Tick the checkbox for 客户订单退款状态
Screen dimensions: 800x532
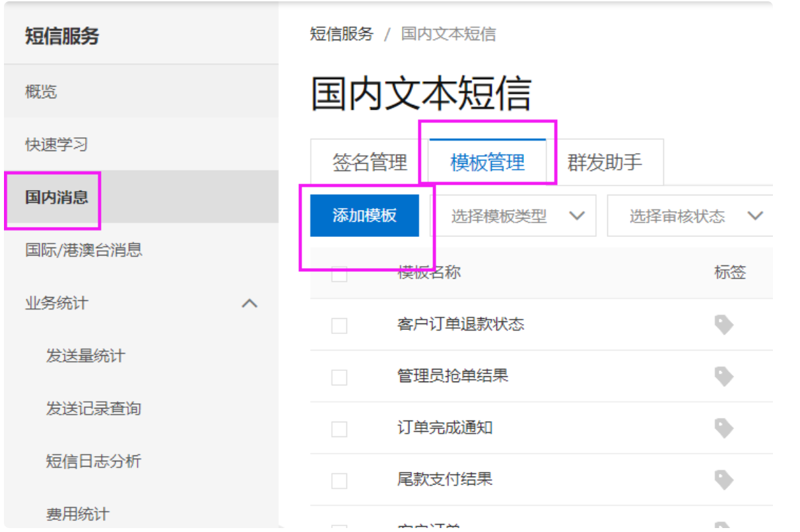(339, 325)
